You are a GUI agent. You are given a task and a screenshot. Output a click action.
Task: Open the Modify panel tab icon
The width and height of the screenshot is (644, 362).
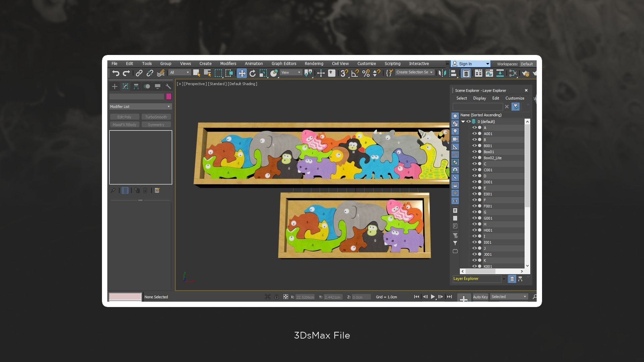(x=125, y=86)
